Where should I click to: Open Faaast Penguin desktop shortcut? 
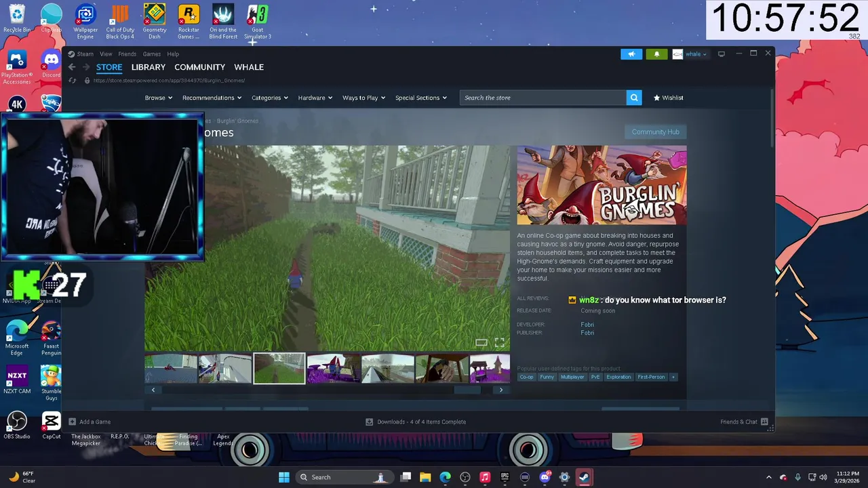click(x=51, y=338)
